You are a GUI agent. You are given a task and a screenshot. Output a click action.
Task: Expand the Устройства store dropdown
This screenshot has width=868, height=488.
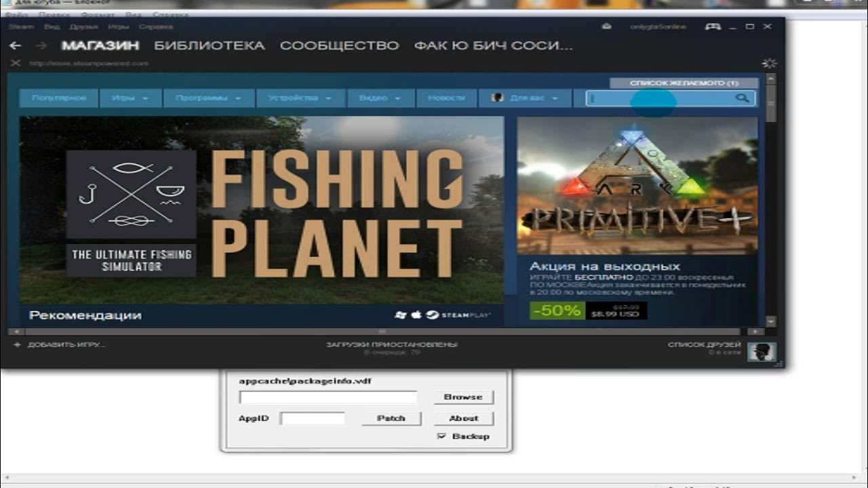click(x=300, y=98)
